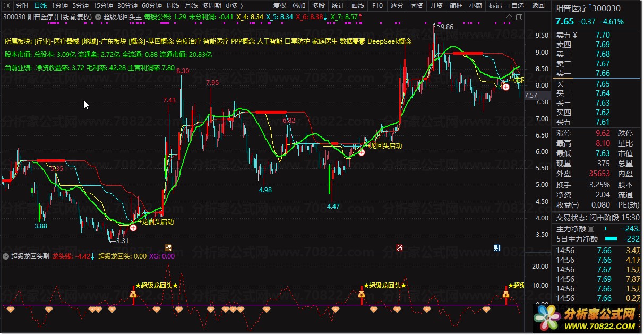Image resolution: width=644 pixels, height=335 pixels.
Task: Switch to 60分钟 timeframe
Action: (152, 6)
